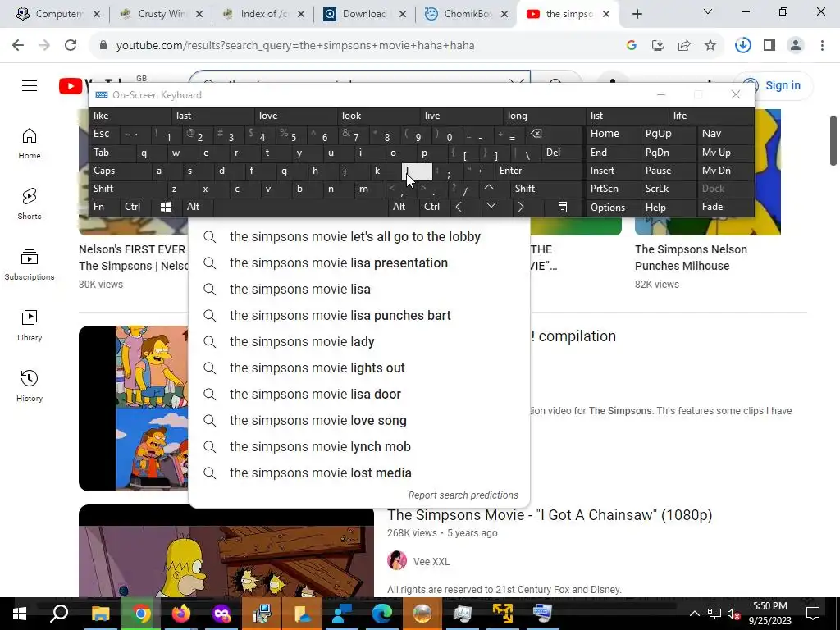Viewport: 840px width, 630px height.
Task: Select suggestion 'lisa punches bart'
Action: click(x=359, y=316)
